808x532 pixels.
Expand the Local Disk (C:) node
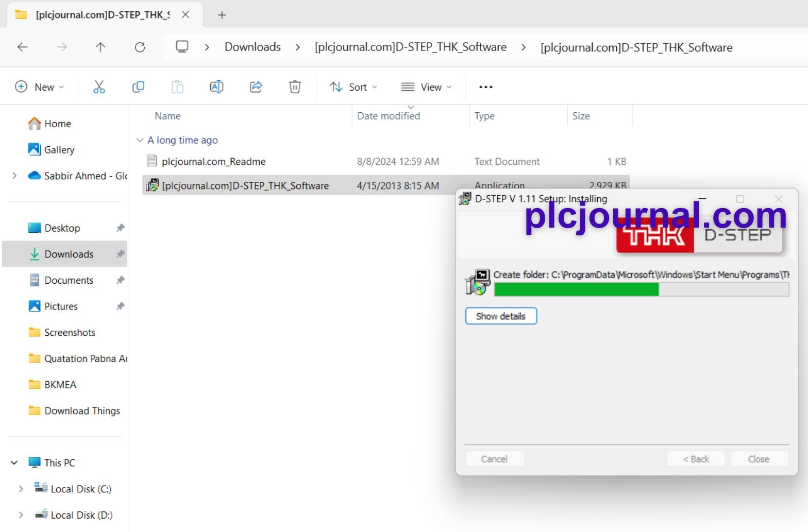click(21, 489)
